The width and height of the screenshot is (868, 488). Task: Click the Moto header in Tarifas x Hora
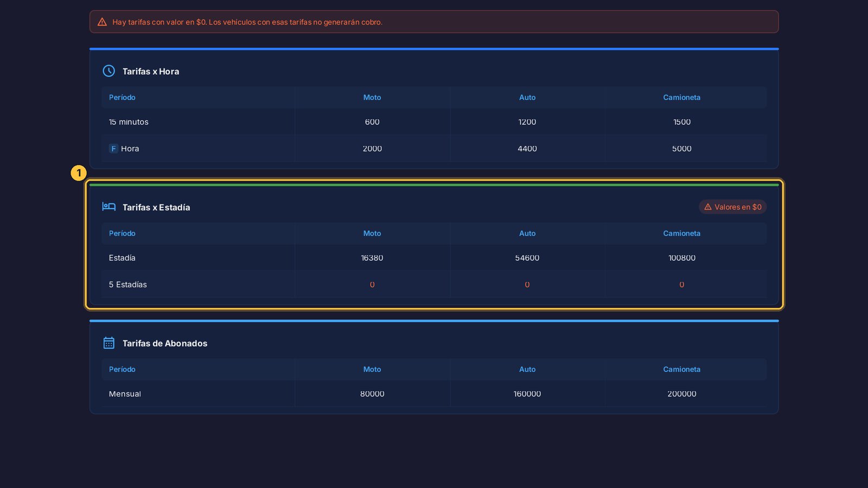372,98
